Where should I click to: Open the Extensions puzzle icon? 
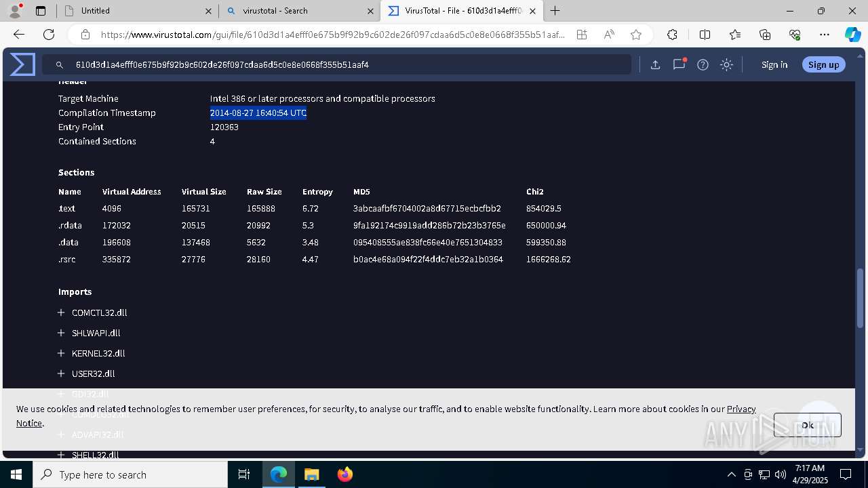click(x=672, y=35)
